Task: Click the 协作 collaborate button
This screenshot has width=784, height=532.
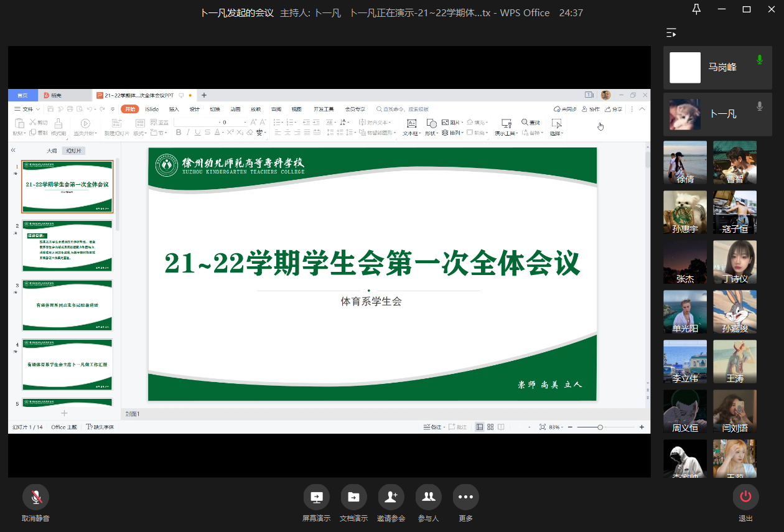Action: tap(590, 109)
